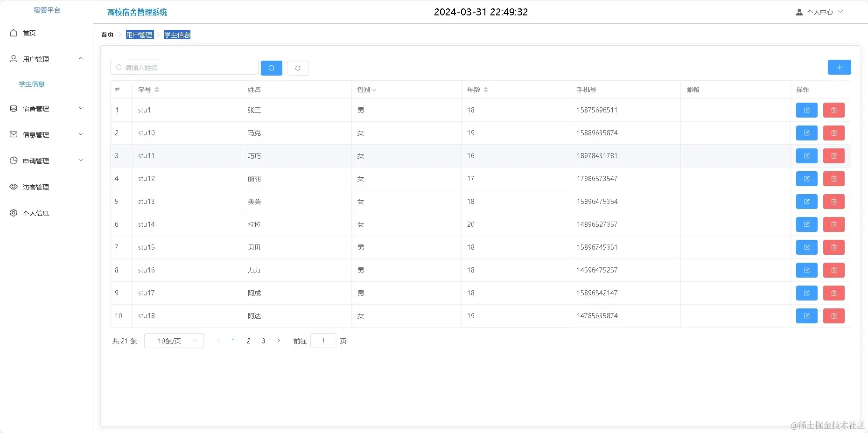Viewport: 868px width, 433px height.
Task: Go to pagination page 2
Action: point(249,341)
